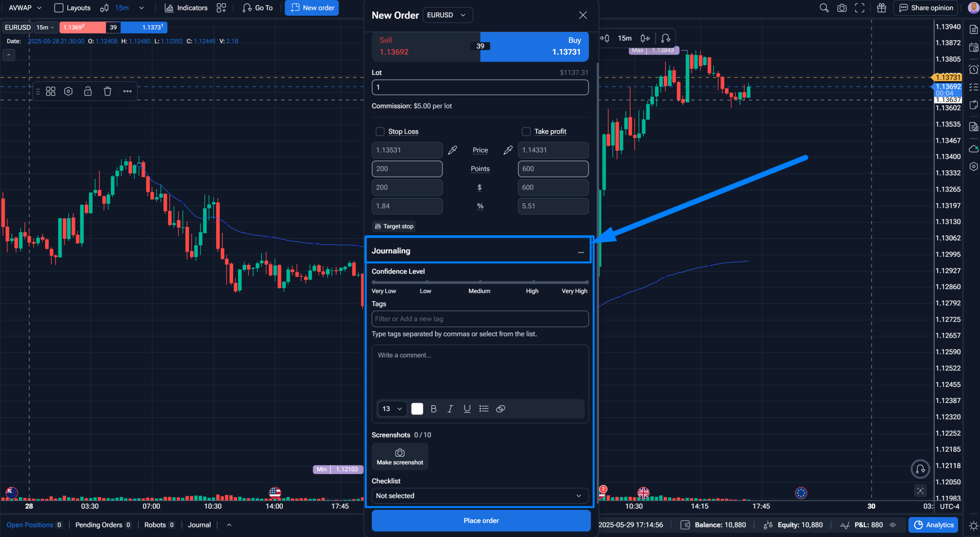Click the auto-scale chart icon
The width and height of the screenshot is (980, 537).
tap(920, 491)
